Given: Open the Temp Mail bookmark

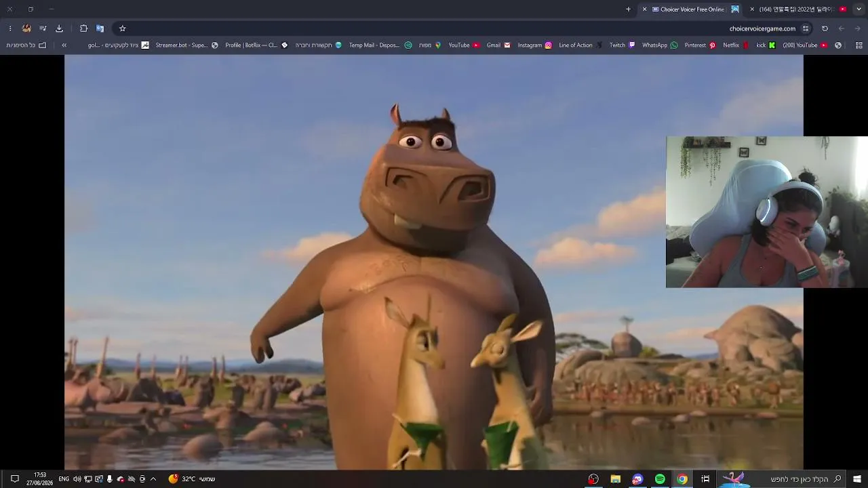Looking at the screenshot, I should click(x=380, y=45).
